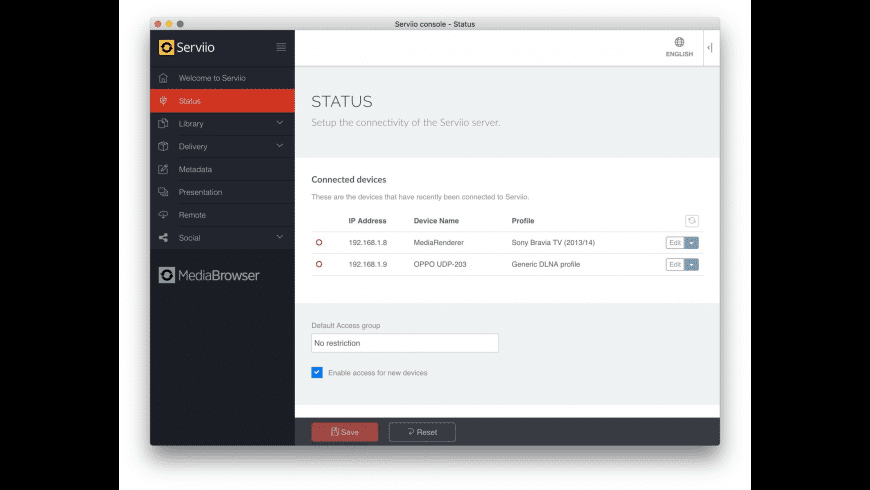Expand the Social submenu chevron
870x490 pixels.
[280, 237]
